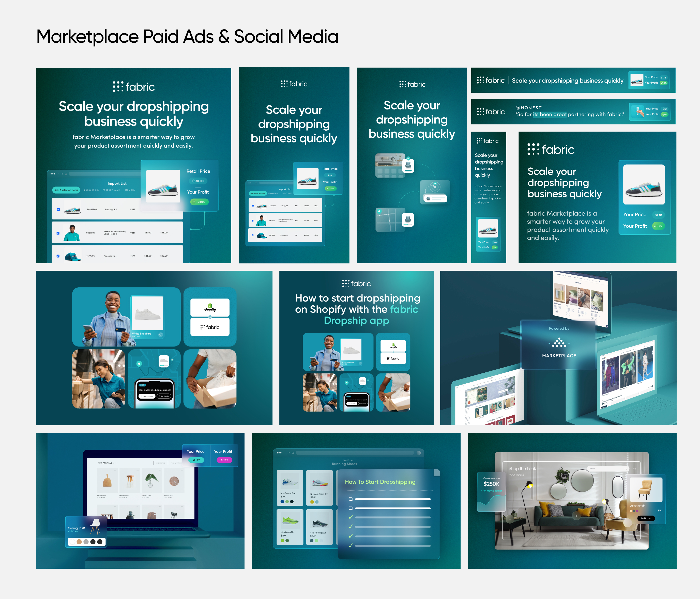Click the minus hotspot on the yellow chair
Image resolution: width=700 pixels, height=599 pixels.
click(x=627, y=523)
